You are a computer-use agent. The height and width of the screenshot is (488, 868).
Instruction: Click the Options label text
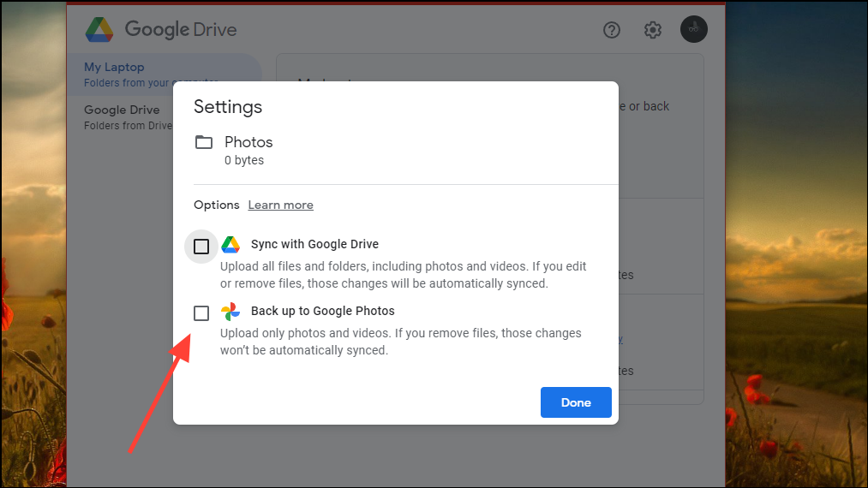[217, 205]
